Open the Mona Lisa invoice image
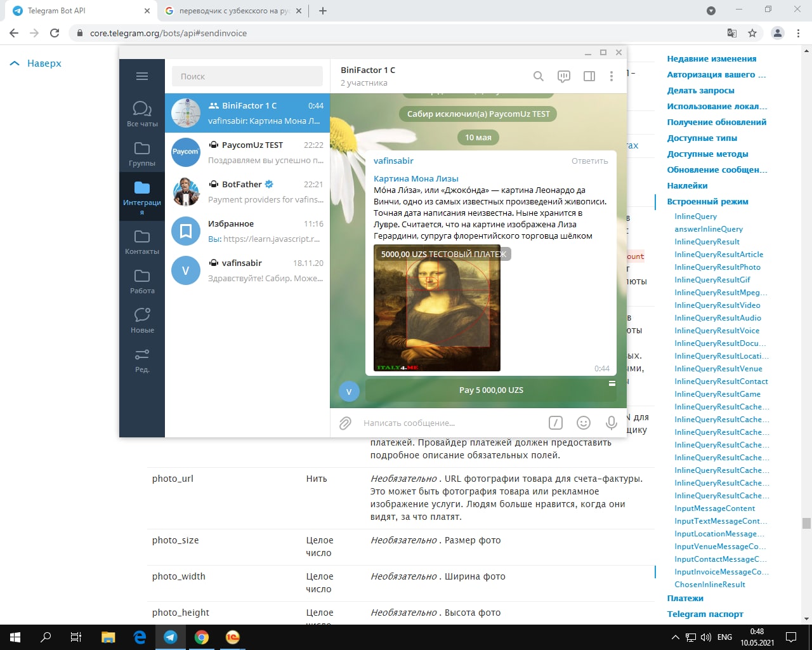Screen dimensions: 812x650 pyautogui.click(x=437, y=308)
